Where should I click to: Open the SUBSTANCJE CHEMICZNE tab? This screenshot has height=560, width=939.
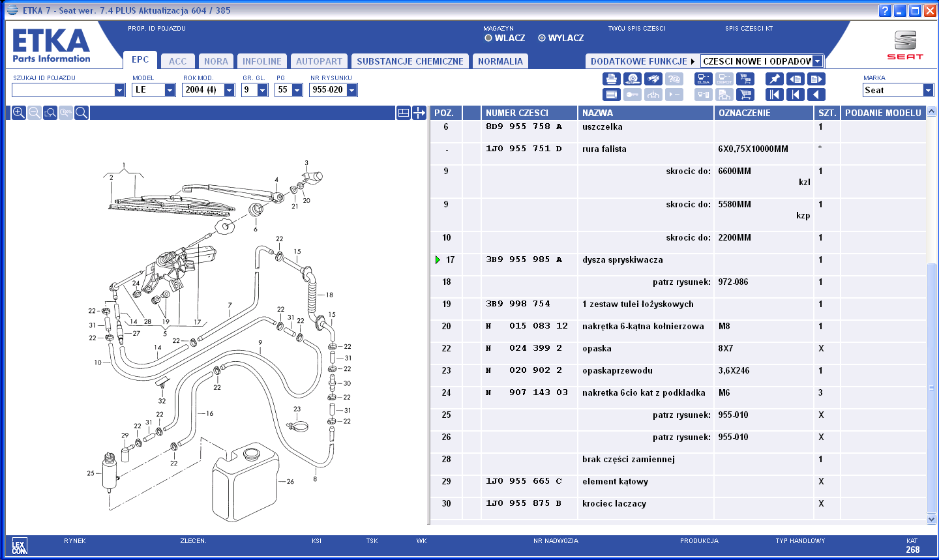click(x=410, y=61)
